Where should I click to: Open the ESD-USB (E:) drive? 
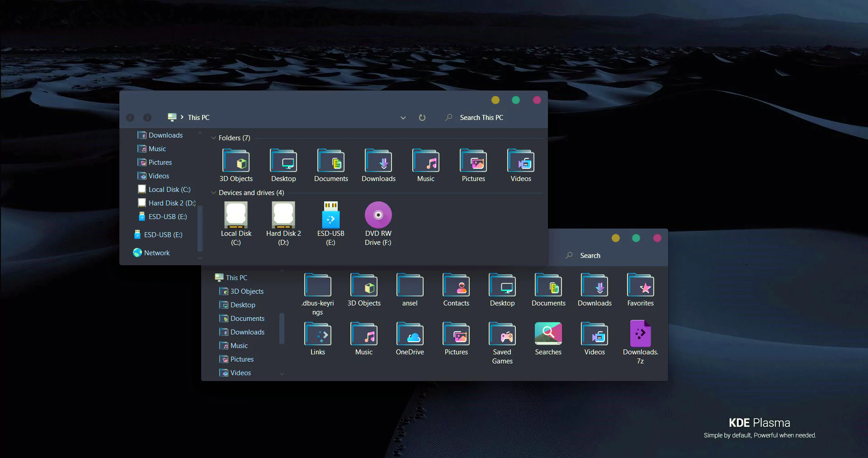pos(330,217)
